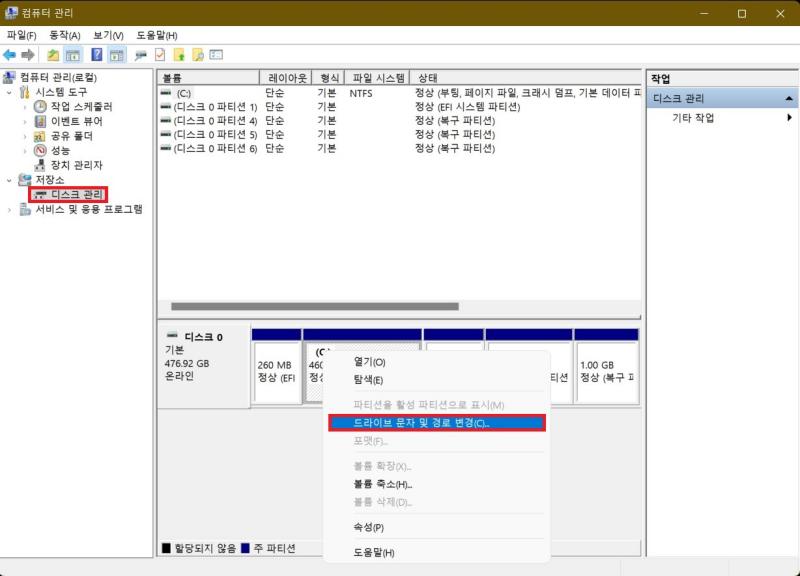Select the 260 MB EFI partition block
800x576 pixels.
(277, 373)
